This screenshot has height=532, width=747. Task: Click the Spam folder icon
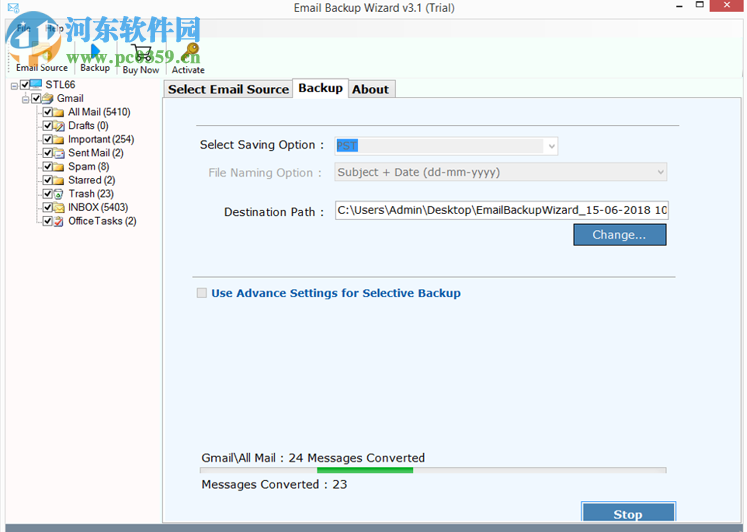click(59, 167)
